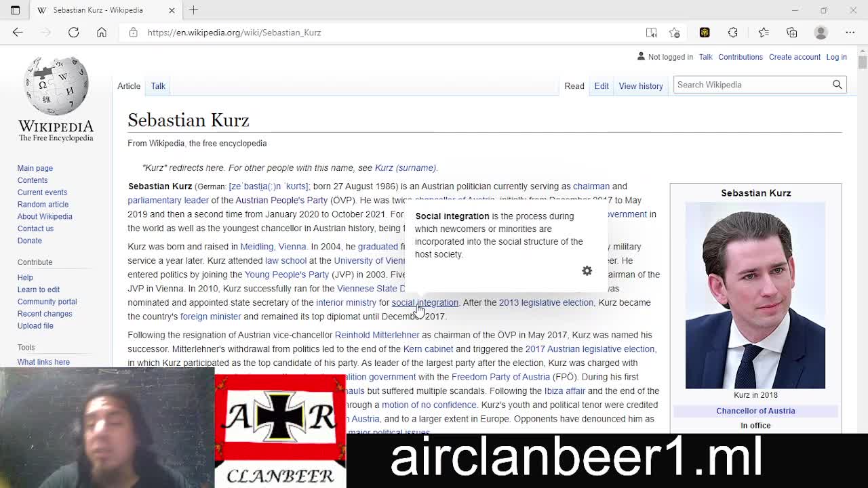Open browser Settings and more menu
This screenshot has height=488, width=868.
[850, 33]
